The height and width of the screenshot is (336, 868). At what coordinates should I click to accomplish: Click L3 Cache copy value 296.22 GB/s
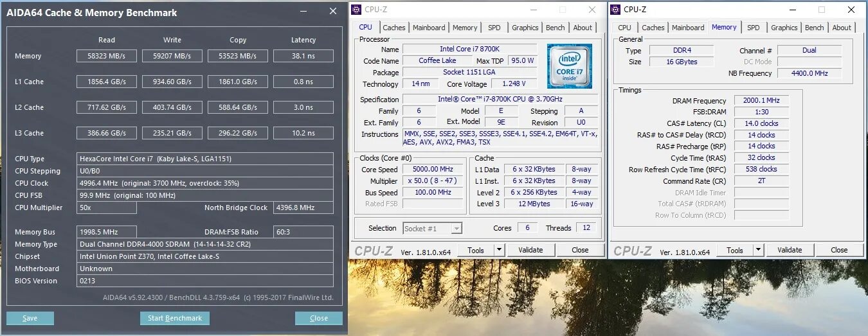(238, 133)
